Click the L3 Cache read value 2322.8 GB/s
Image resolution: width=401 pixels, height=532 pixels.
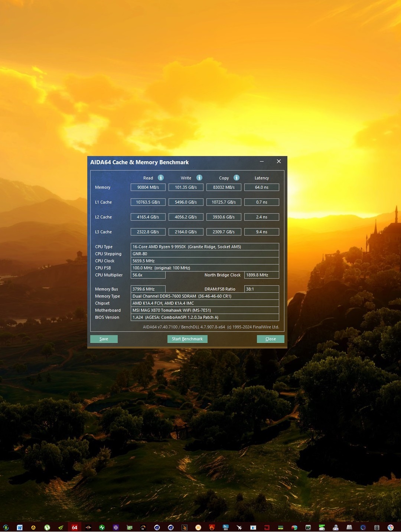148,232
